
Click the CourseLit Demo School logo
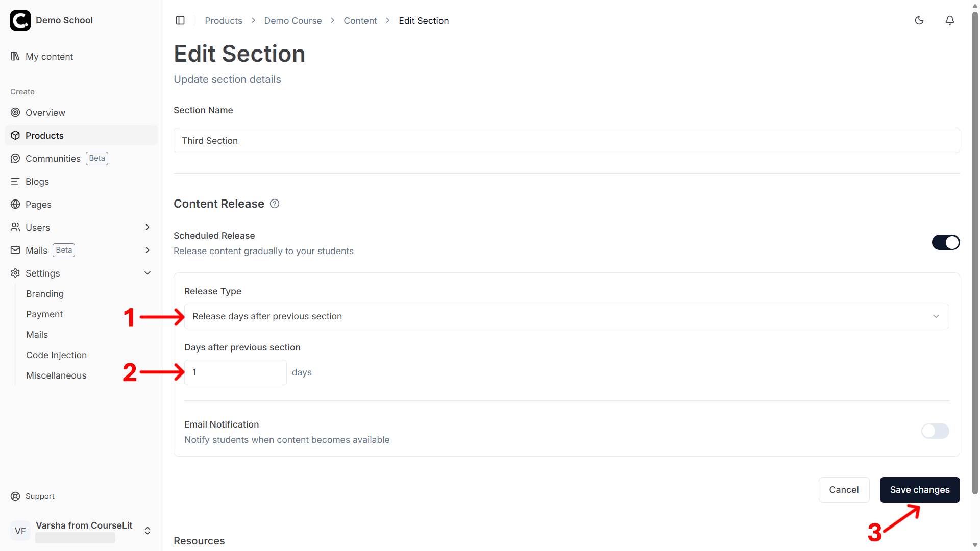[x=20, y=20]
